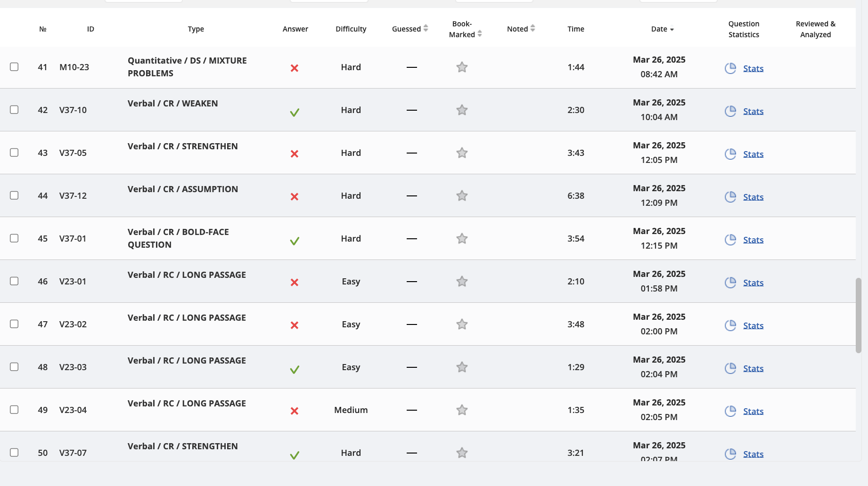Sort by the Noted column arrows
868x486 pixels.
tap(532, 29)
